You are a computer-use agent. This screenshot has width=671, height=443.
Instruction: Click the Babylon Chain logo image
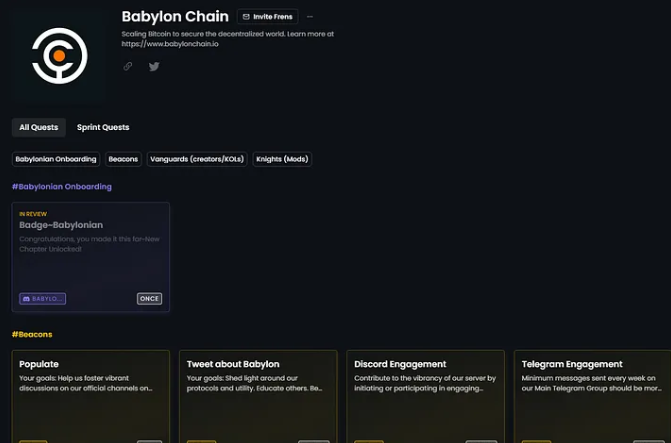(x=59, y=56)
